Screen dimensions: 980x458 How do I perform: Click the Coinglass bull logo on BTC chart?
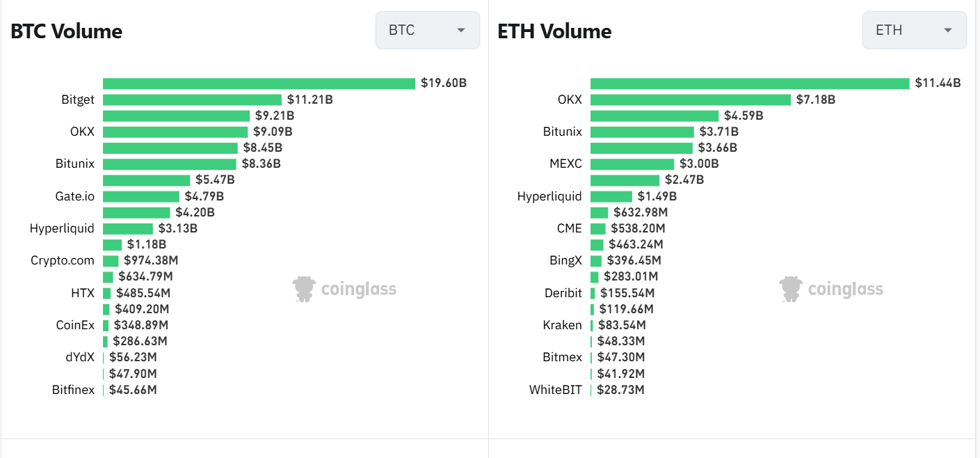pos(303,288)
